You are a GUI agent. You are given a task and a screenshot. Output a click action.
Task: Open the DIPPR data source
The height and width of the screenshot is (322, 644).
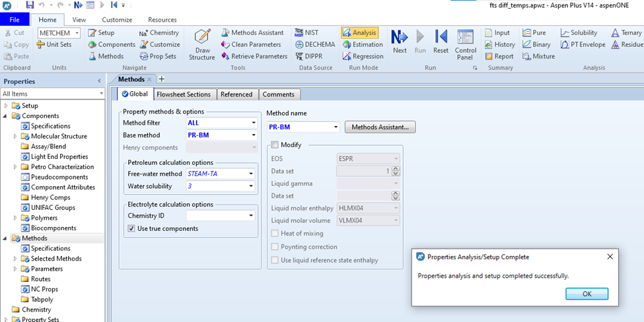(308, 56)
